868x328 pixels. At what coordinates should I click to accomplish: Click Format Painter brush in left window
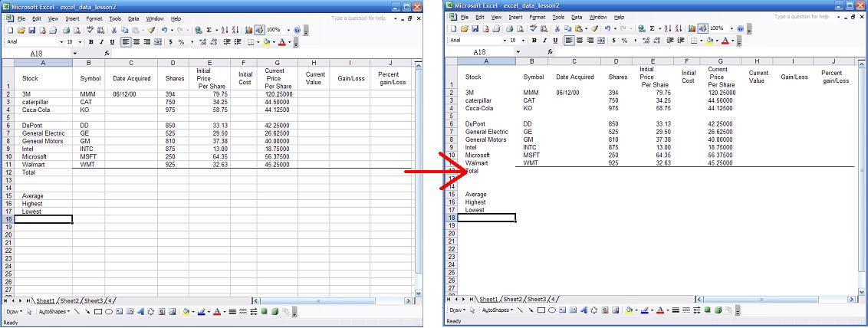(x=151, y=30)
